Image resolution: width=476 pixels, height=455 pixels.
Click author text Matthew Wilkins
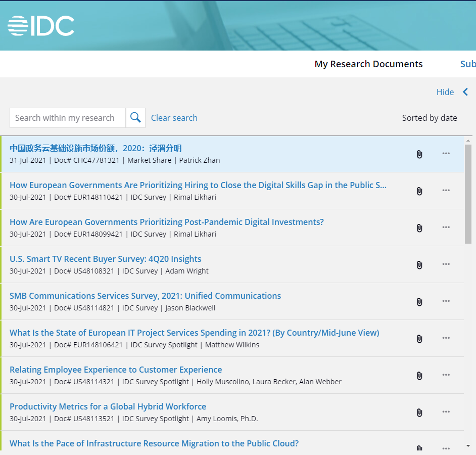tap(232, 345)
